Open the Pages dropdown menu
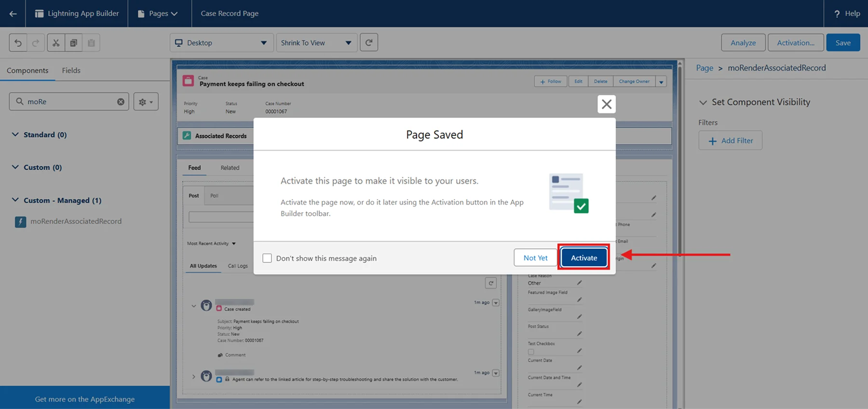The width and height of the screenshot is (868, 409). point(158,14)
